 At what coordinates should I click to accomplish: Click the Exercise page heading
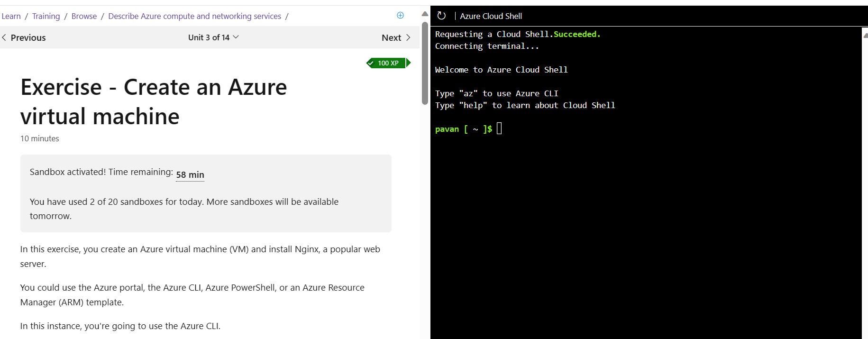click(x=154, y=101)
